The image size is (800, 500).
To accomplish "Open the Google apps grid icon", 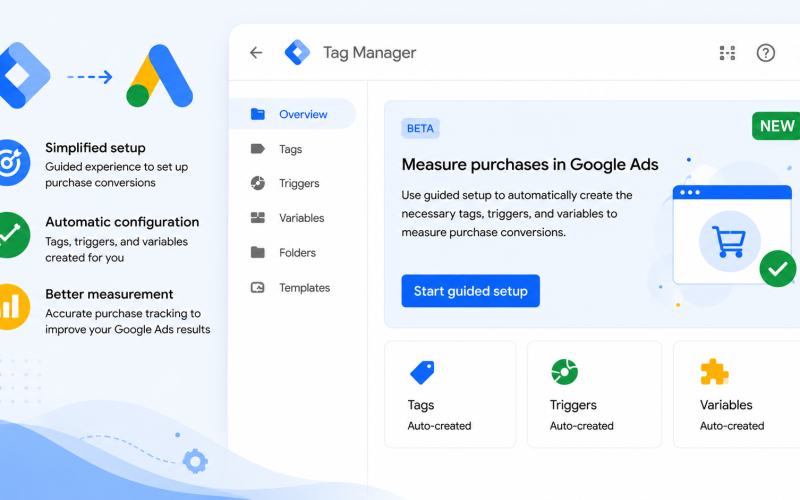I will click(x=727, y=53).
